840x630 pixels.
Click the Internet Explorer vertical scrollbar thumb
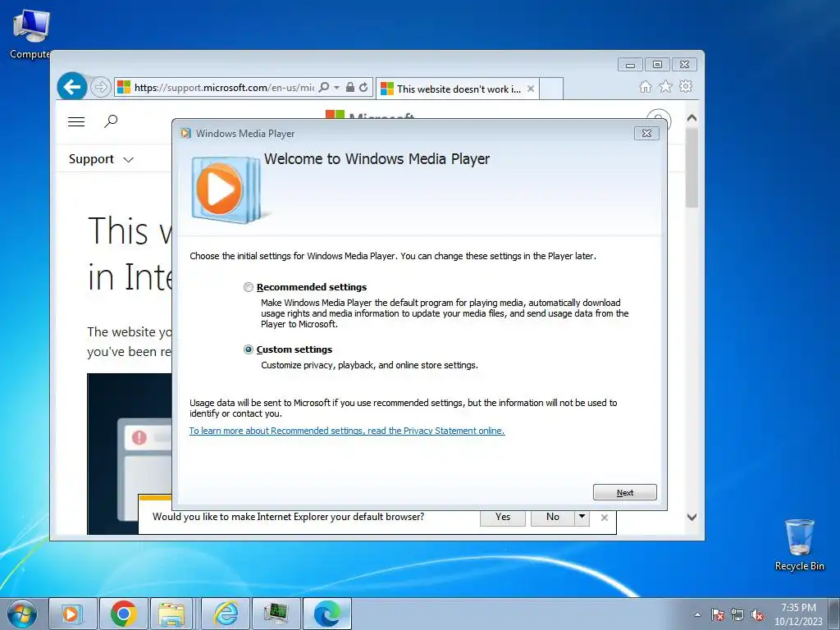click(692, 167)
